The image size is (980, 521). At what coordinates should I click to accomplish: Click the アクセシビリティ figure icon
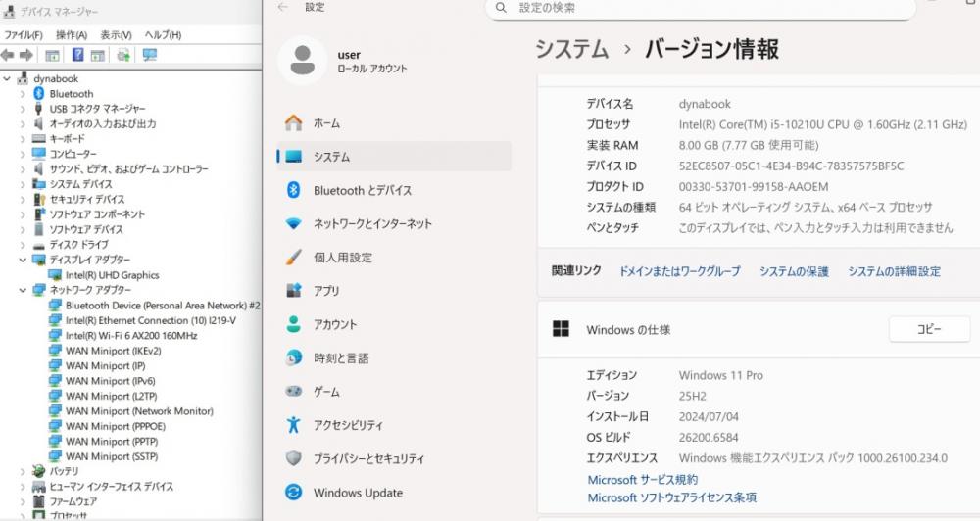[x=293, y=425]
